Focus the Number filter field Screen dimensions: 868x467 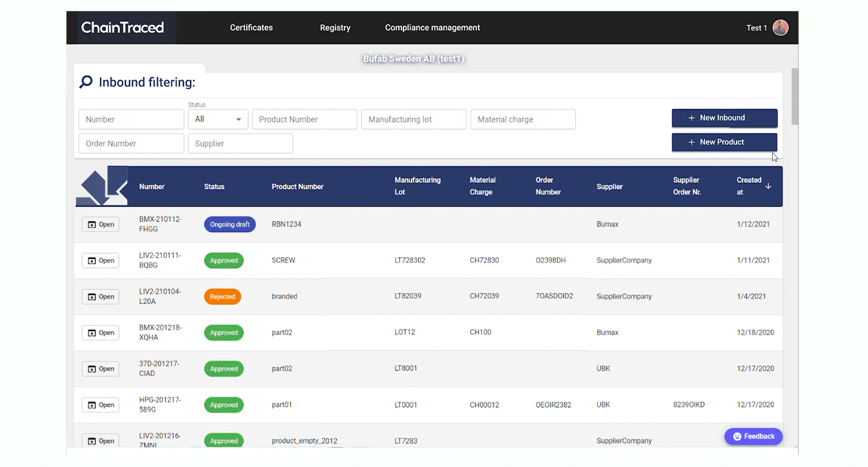tap(131, 119)
